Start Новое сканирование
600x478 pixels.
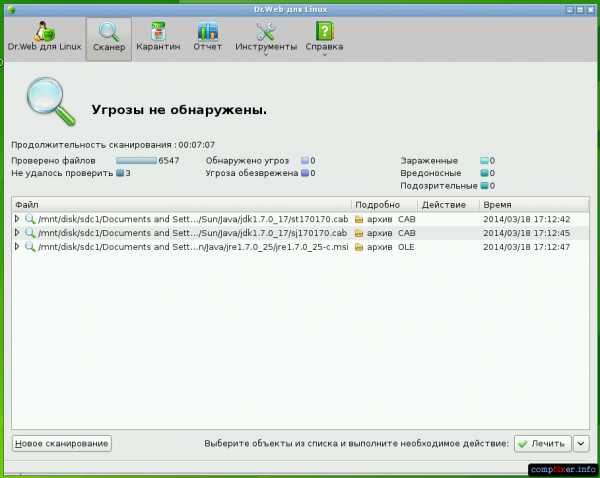pos(62,444)
